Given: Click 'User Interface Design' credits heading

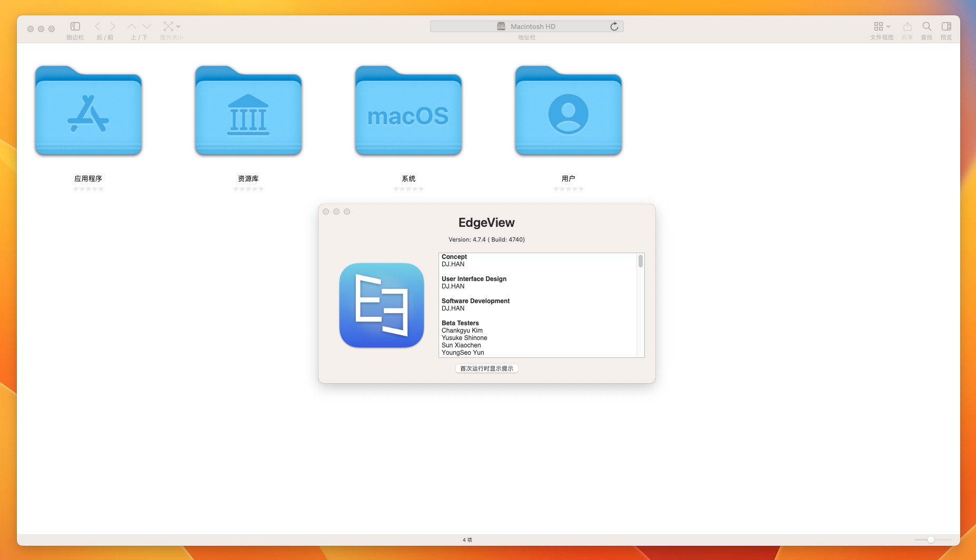Looking at the screenshot, I should click(474, 279).
